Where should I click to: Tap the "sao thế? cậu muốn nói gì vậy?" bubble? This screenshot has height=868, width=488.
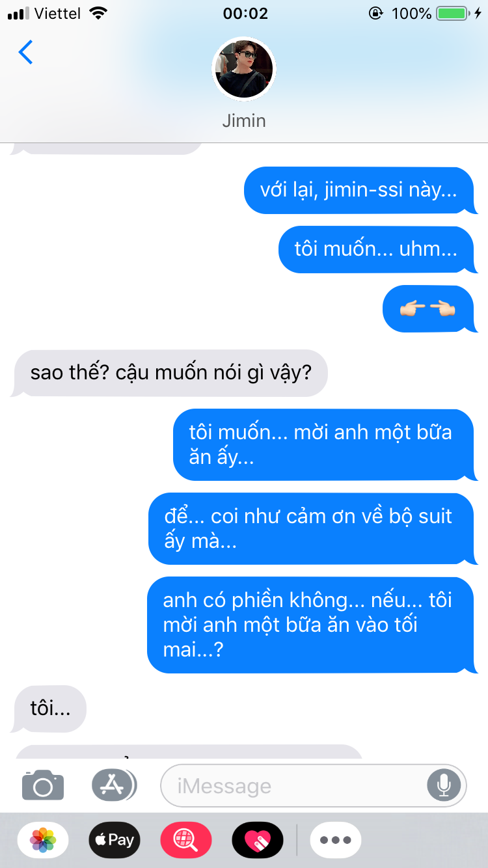point(170,373)
